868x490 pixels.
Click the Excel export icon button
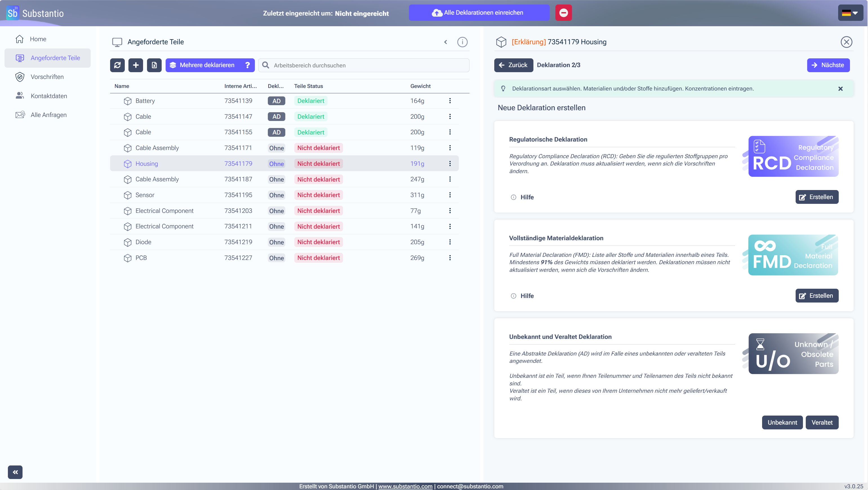(x=154, y=65)
